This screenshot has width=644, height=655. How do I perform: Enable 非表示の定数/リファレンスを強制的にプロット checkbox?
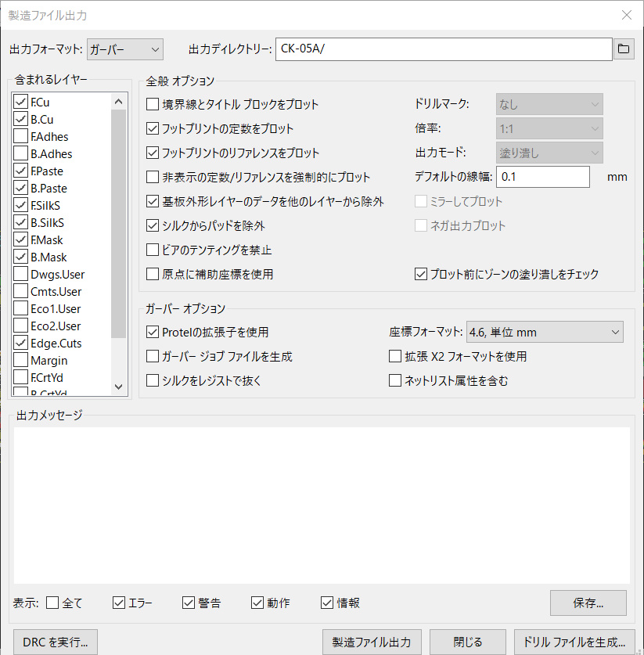[x=153, y=177]
